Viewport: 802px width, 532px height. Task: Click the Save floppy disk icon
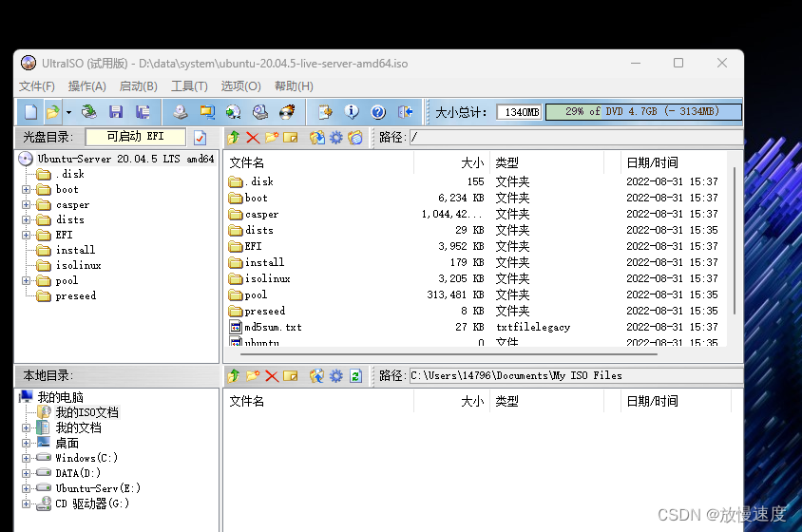(x=116, y=111)
